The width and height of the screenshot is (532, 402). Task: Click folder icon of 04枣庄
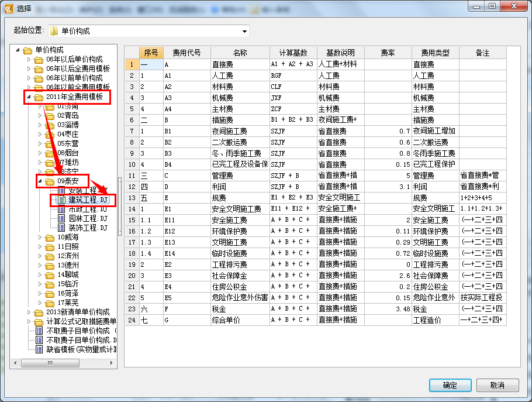click(x=50, y=135)
